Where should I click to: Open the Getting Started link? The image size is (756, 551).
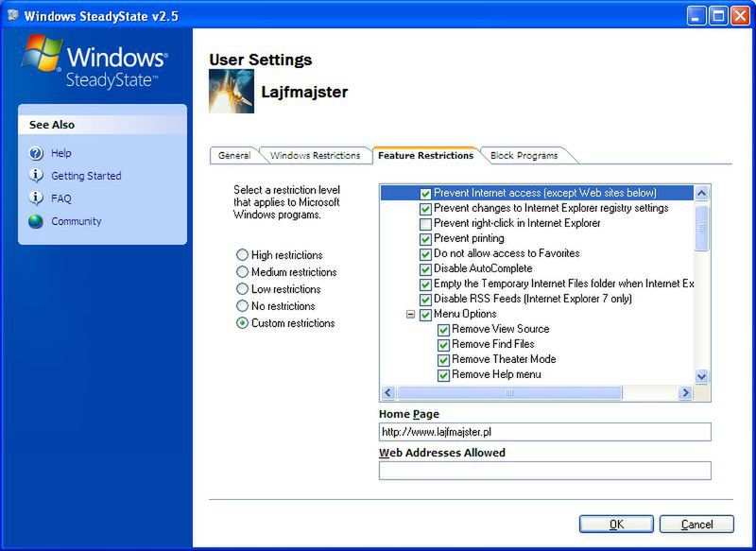click(86, 176)
